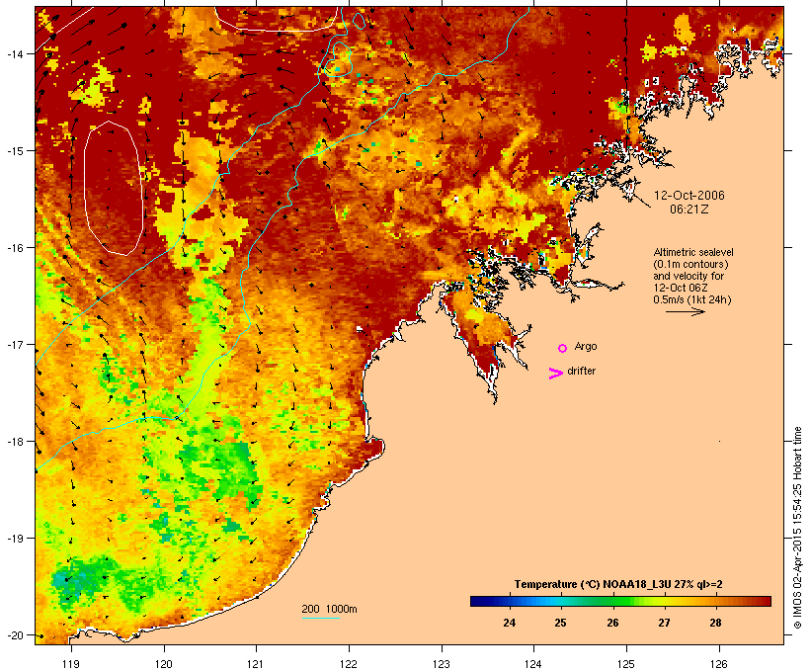Click the '-16' latitude axis label
Screen dimensions: 810x672
click(x=14, y=248)
